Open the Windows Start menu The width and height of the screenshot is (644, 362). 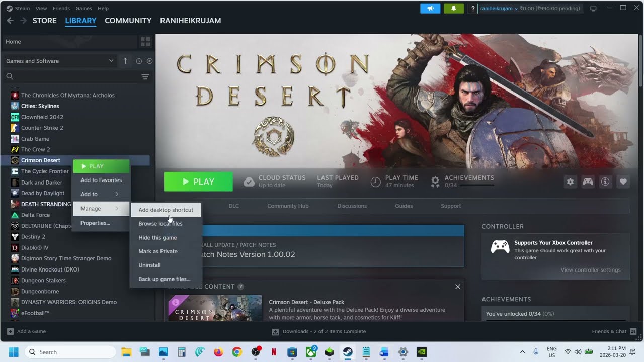[x=14, y=352]
